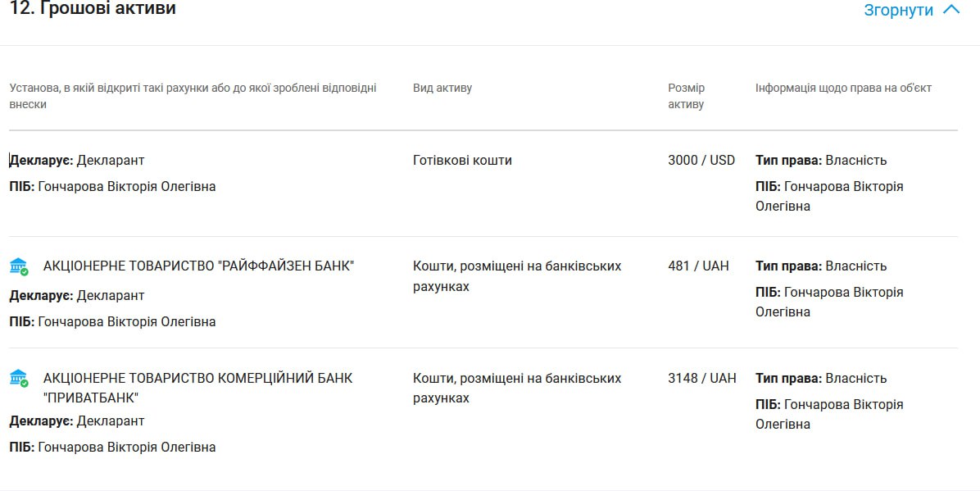Click Тип права: Власність in cash row

(821, 160)
